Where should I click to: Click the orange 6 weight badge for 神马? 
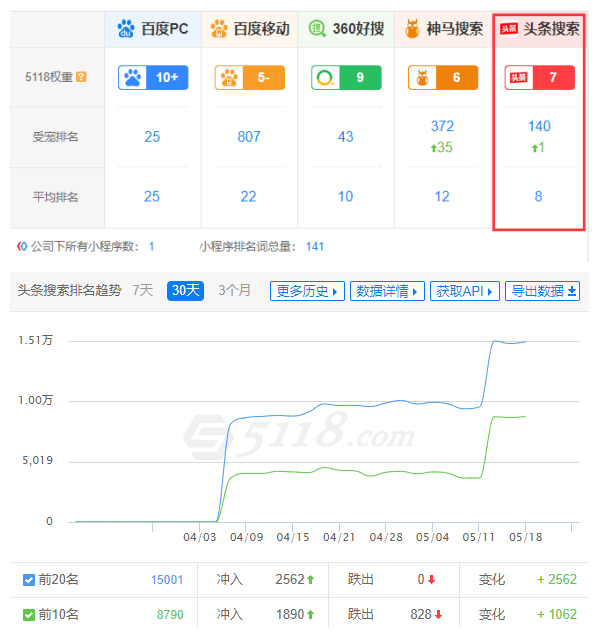443,77
